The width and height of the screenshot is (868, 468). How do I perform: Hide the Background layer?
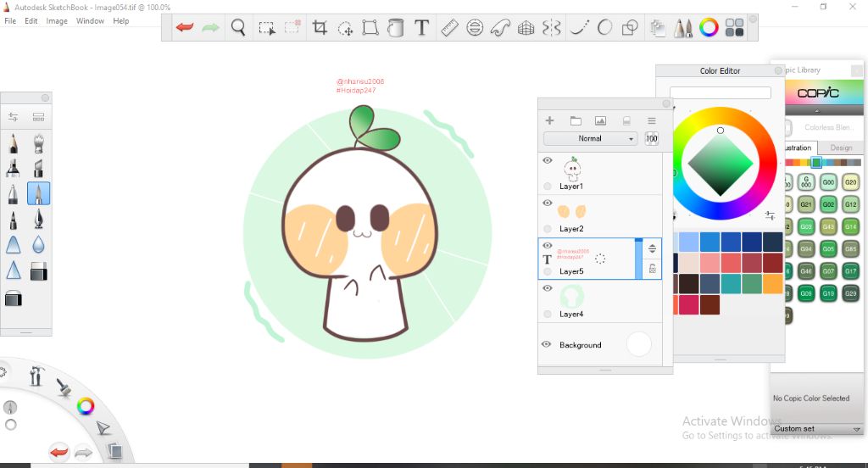pyautogui.click(x=547, y=344)
